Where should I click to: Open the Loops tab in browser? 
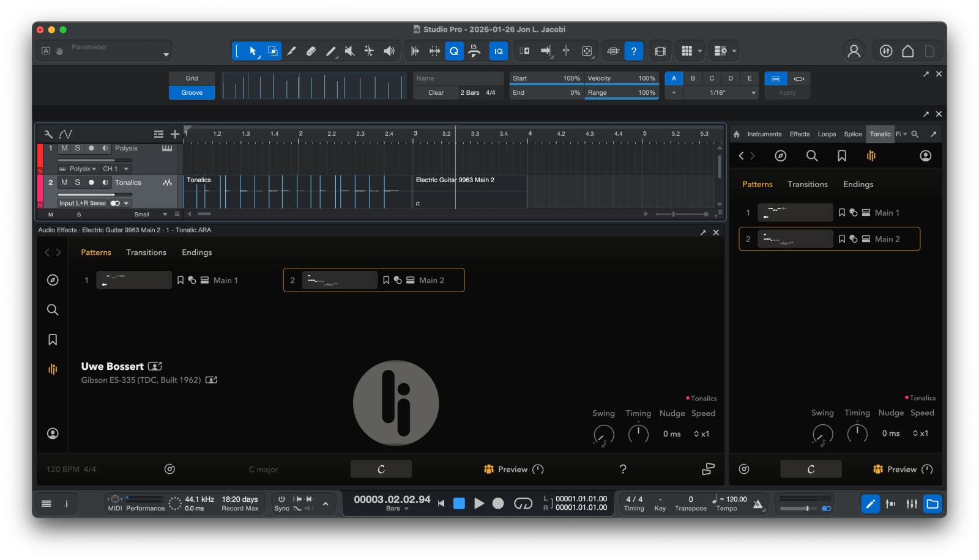pos(827,134)
